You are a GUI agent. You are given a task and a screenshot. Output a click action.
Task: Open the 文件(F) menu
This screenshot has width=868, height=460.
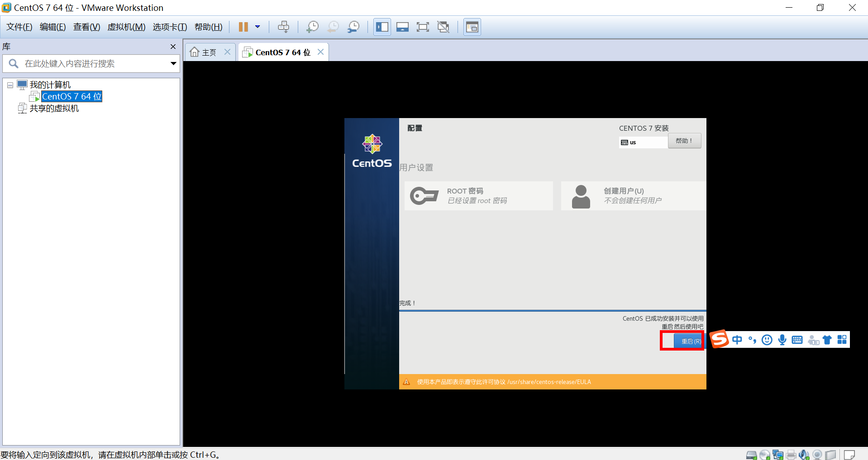click(19, 27)
